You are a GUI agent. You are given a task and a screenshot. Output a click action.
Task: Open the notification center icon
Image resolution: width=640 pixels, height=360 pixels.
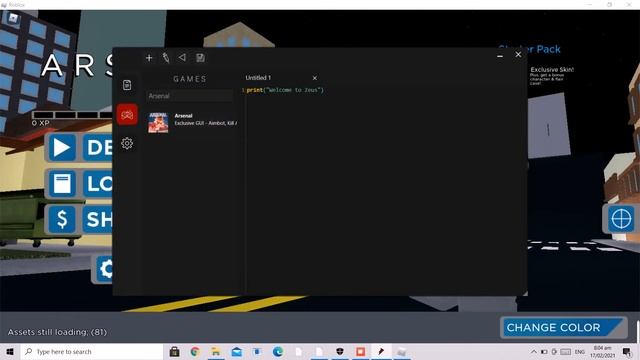click(x=627, y=351)
